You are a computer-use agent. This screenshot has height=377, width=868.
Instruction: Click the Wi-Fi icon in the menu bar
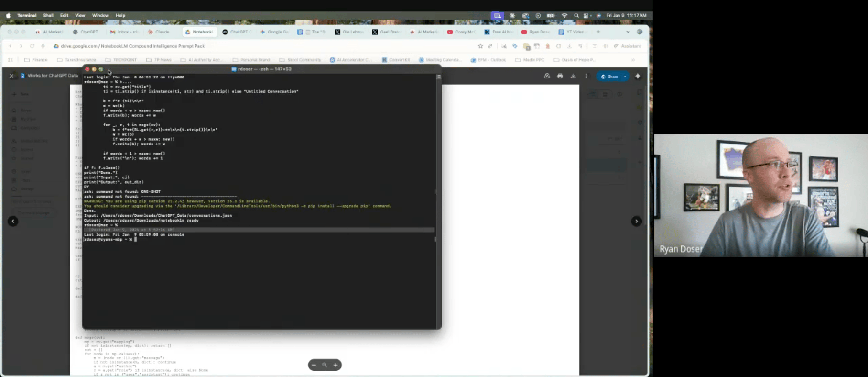pyautogui.click(x=564, y=15)
